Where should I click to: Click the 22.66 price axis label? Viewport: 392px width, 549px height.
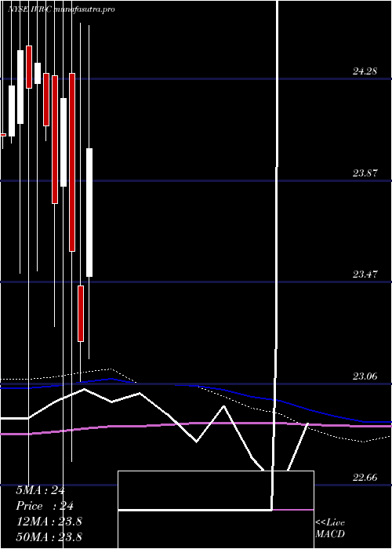(x=365, y=478)
